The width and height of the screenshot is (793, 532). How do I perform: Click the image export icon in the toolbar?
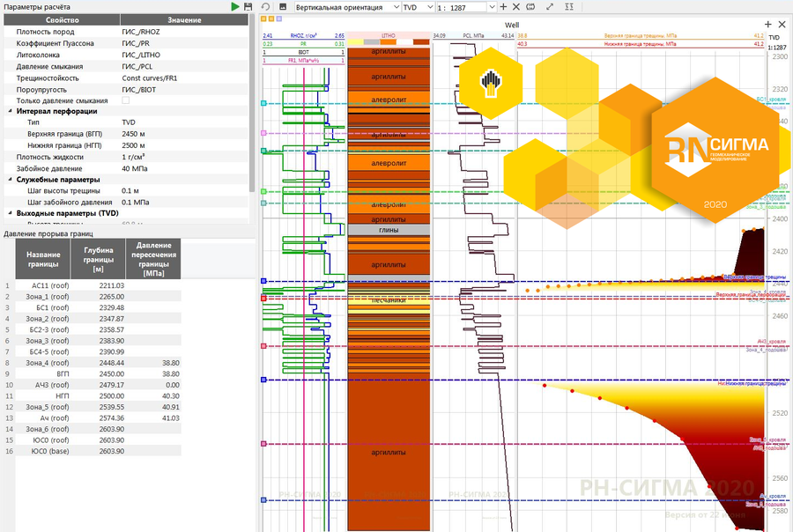pos(282,6)
